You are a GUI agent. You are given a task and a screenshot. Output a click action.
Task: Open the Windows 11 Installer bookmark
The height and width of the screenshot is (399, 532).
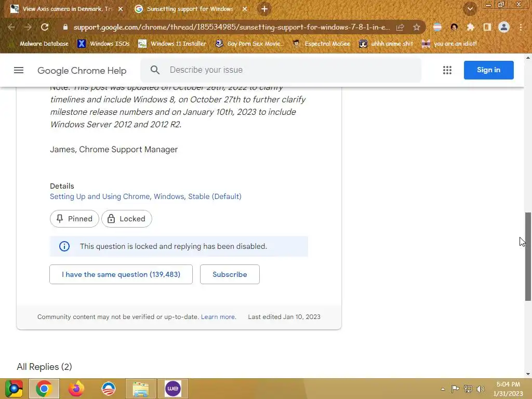click(172, 44)
